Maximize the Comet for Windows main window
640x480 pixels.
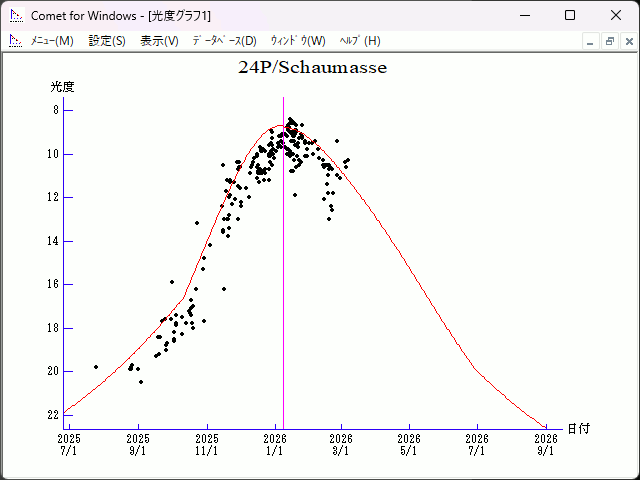pyautogui.click(x=570, y=15)
